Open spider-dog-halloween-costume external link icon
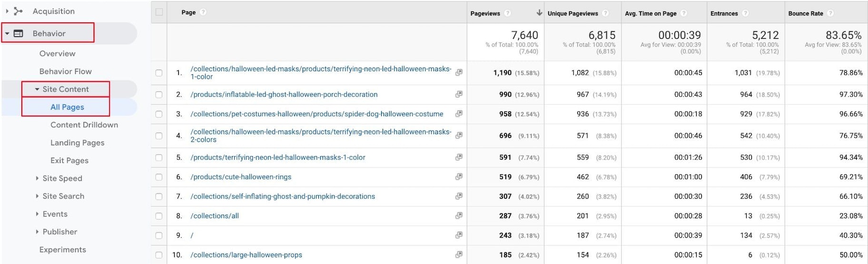Screen dimensions: 868x264 point(459,114)
